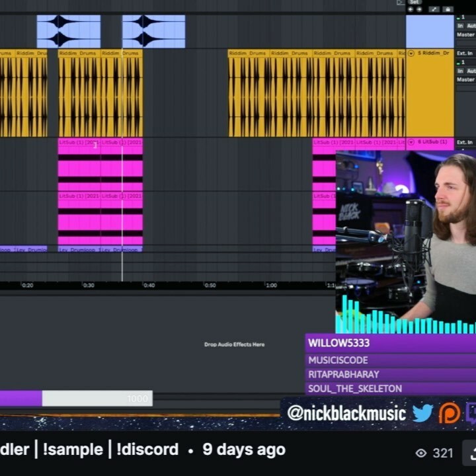Click the 0:40 time ruler marker
Image resolution: width=476 pixels, height=476 pixels.
149,286
